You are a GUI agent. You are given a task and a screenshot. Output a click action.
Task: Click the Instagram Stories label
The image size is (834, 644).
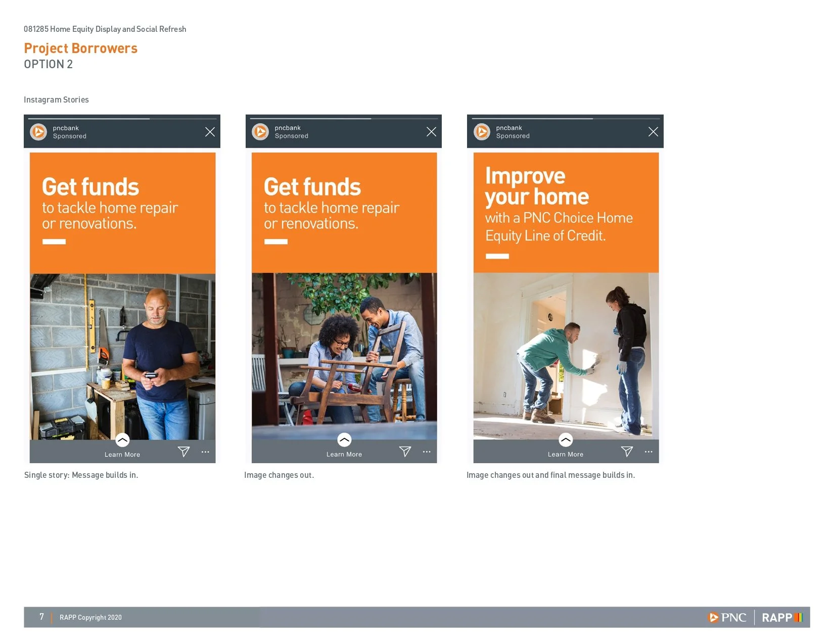(x=56, y=100)
